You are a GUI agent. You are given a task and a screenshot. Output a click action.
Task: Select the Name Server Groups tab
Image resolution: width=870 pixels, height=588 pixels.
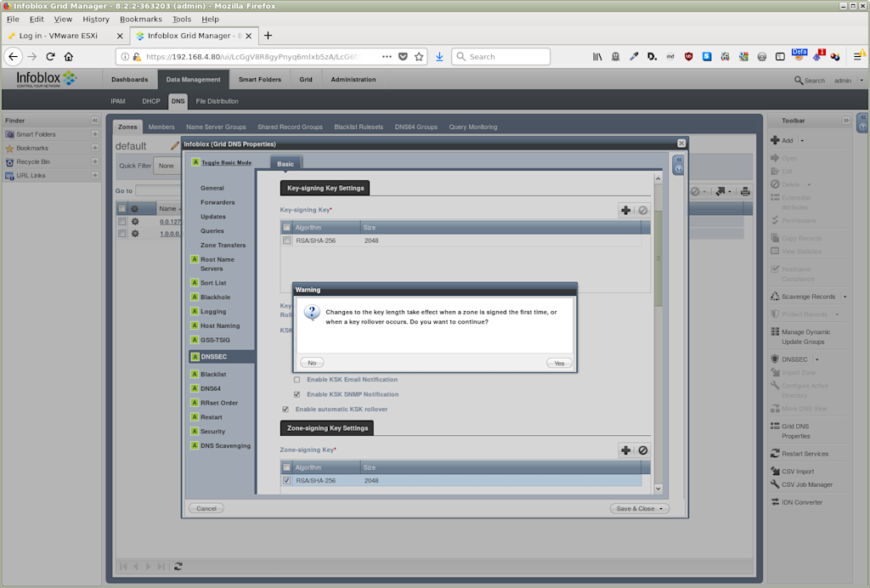pos(216,127)
